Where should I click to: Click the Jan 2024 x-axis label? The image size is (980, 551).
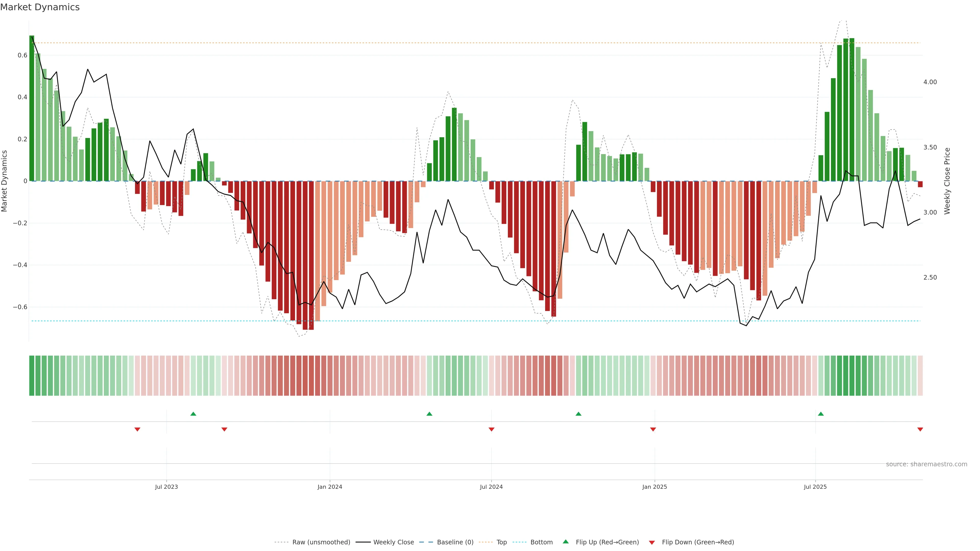pyautogui.click(x=330, y=487)
